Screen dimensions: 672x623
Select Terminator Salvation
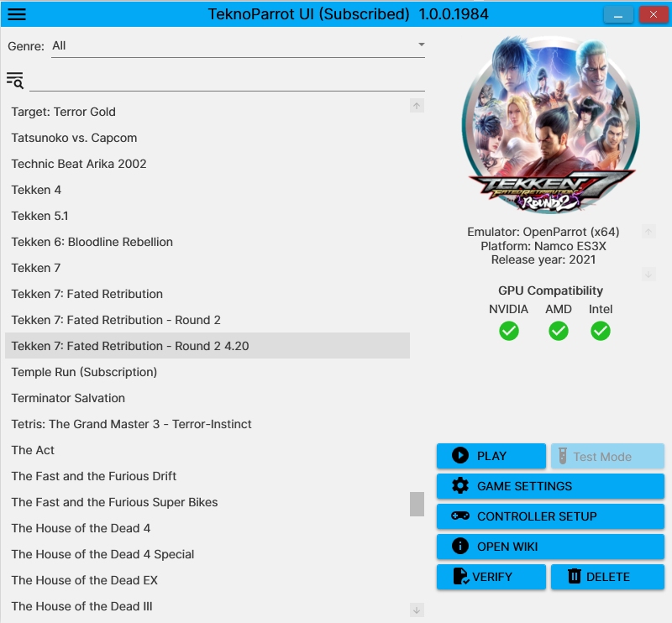coord(207,398)
